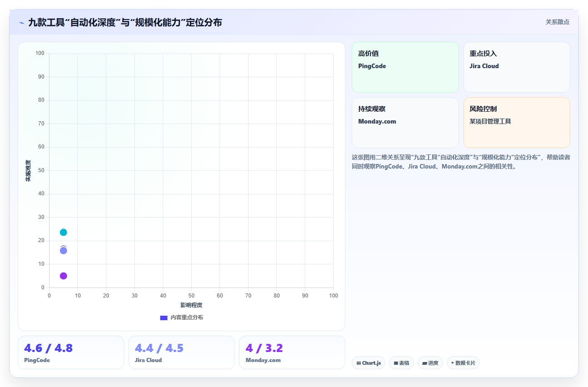
Task: Click the 某项目管理工具 text
Action: 490,121
